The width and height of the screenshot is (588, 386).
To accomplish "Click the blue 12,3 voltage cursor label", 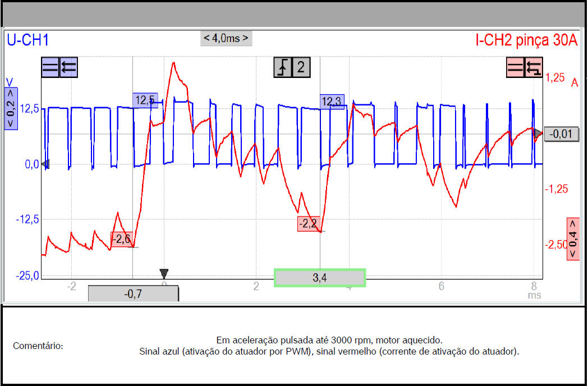I will [332, 102].
